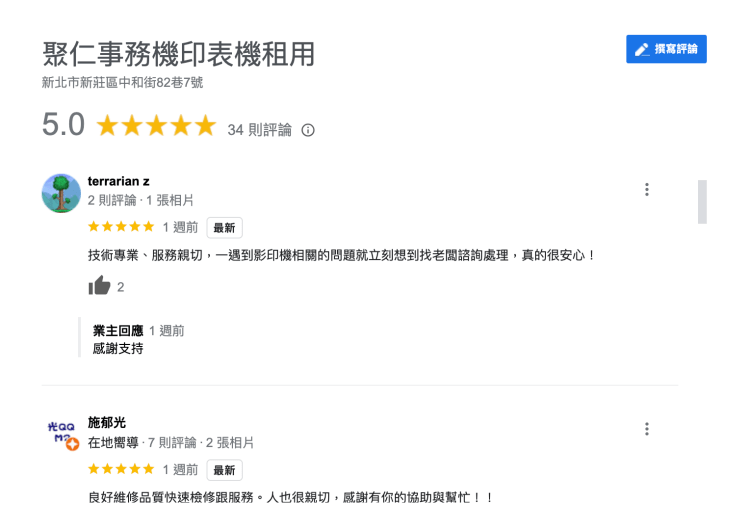The width and height of the screenshot is (749, 531).
Task: Click the 最新 badge on terrarian z review
Action: tap(224, 228)
